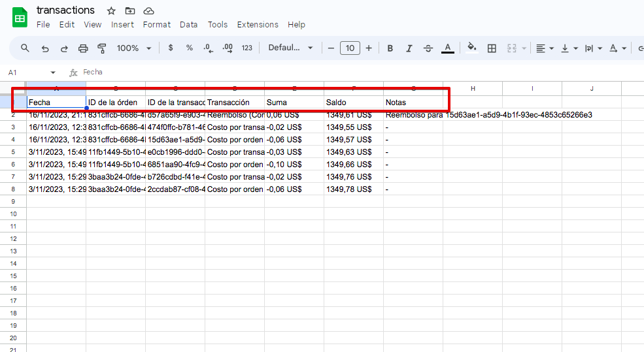Click horizontal align icon

(x=541, y=48)
